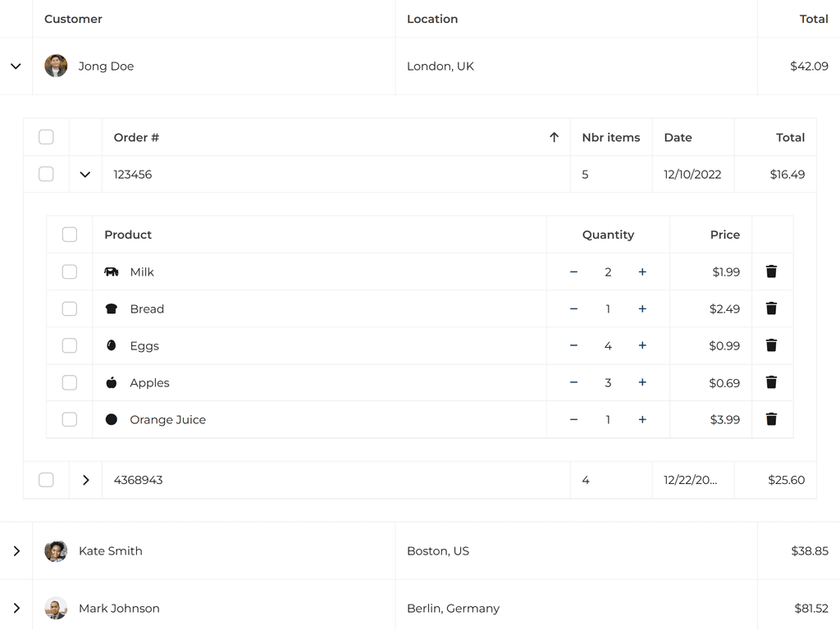Delete the Milk row with trash icon

[x=771, y=272]
